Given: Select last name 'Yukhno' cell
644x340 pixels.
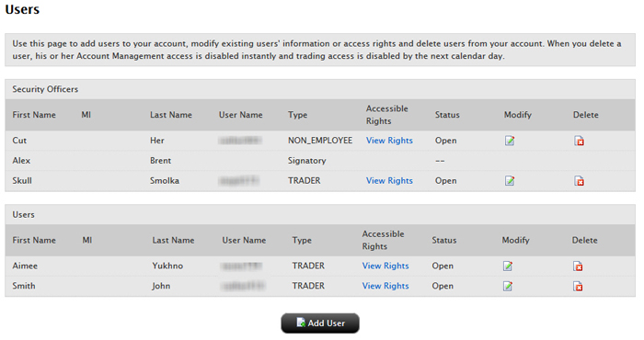Looking at the screenshot, I should [167, 266].
